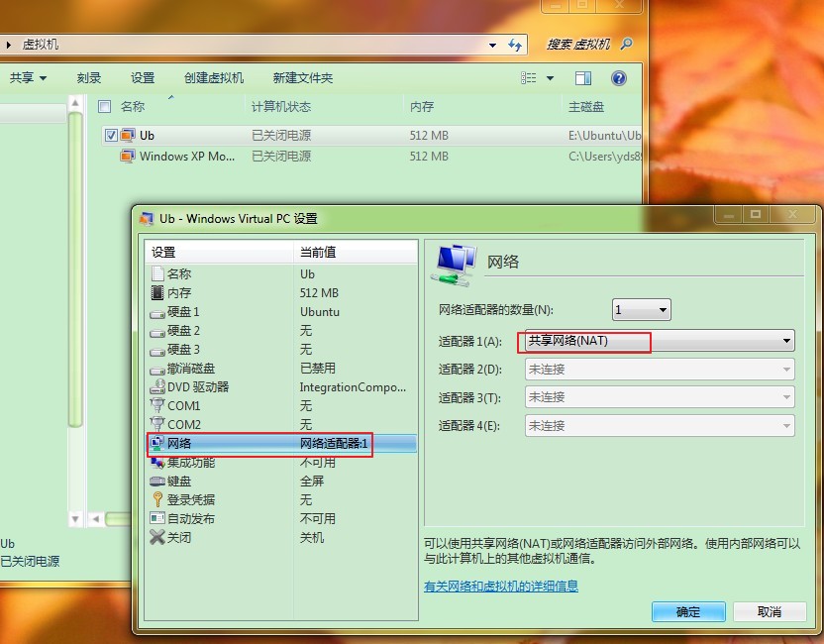Click the 硬盘 1 drive icon

pyautogui.click(x=157, y=314)
